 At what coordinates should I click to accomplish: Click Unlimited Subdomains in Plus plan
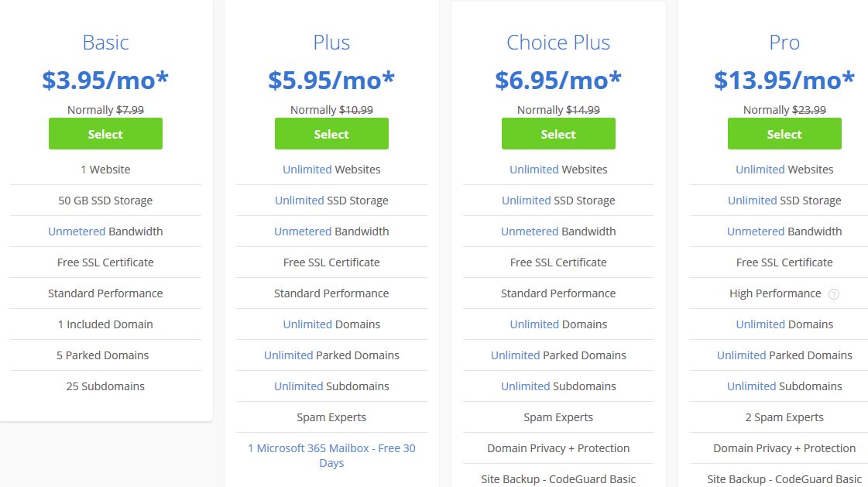(x=331, y=386)
